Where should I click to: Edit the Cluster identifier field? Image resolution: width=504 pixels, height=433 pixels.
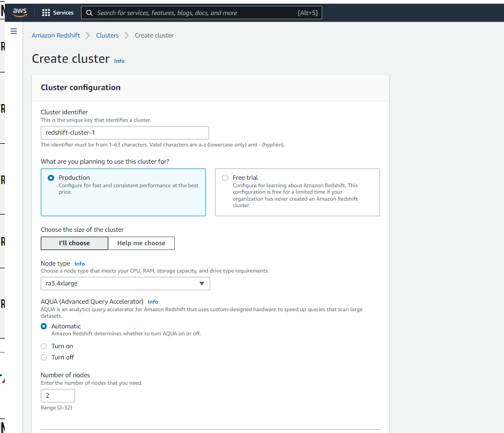[x=125, y=133]
